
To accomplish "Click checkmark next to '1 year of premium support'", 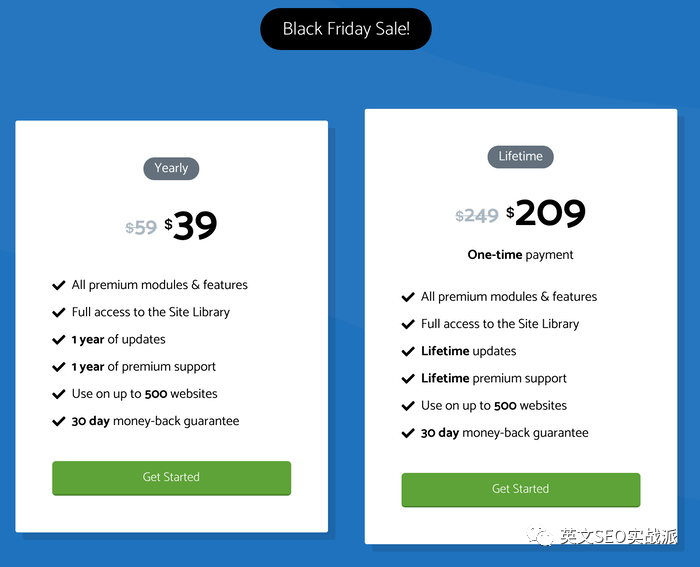I will pos(59,367).
